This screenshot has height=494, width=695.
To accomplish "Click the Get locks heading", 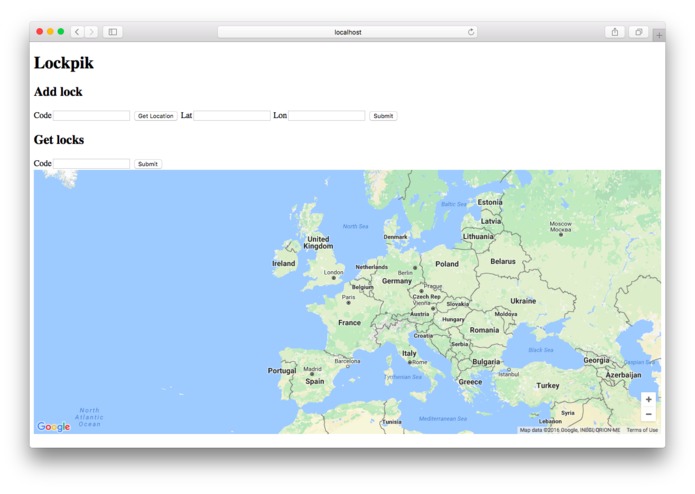I will tap(59, 140).
